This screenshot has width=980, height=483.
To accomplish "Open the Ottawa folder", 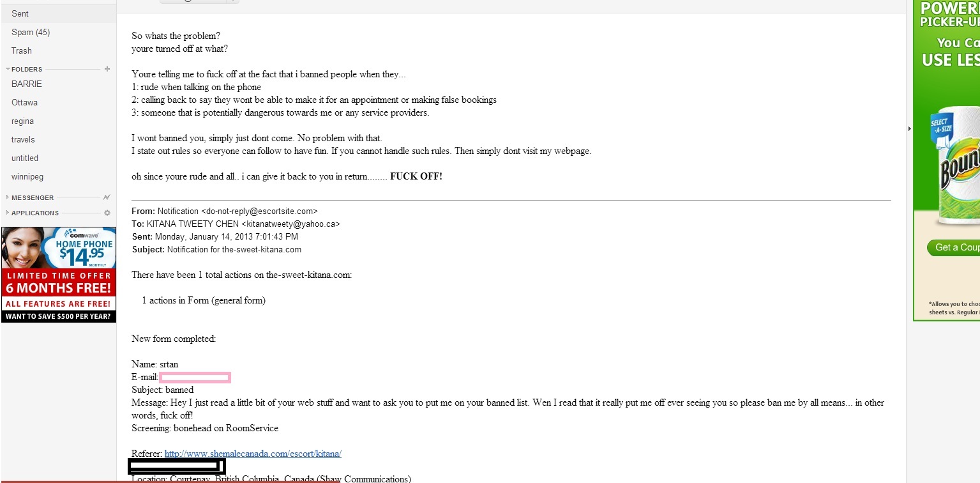I will [24, 102].
